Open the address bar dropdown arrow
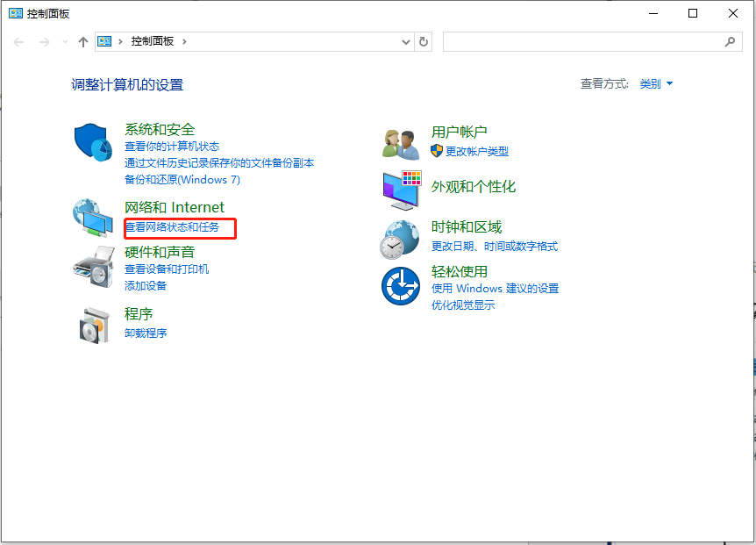 tap(404, 41)
